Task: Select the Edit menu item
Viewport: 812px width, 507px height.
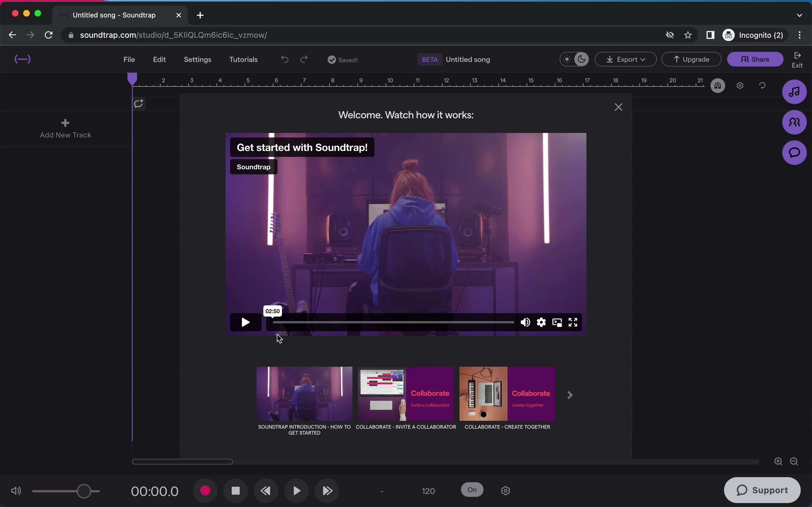Action: pos(159,59)
